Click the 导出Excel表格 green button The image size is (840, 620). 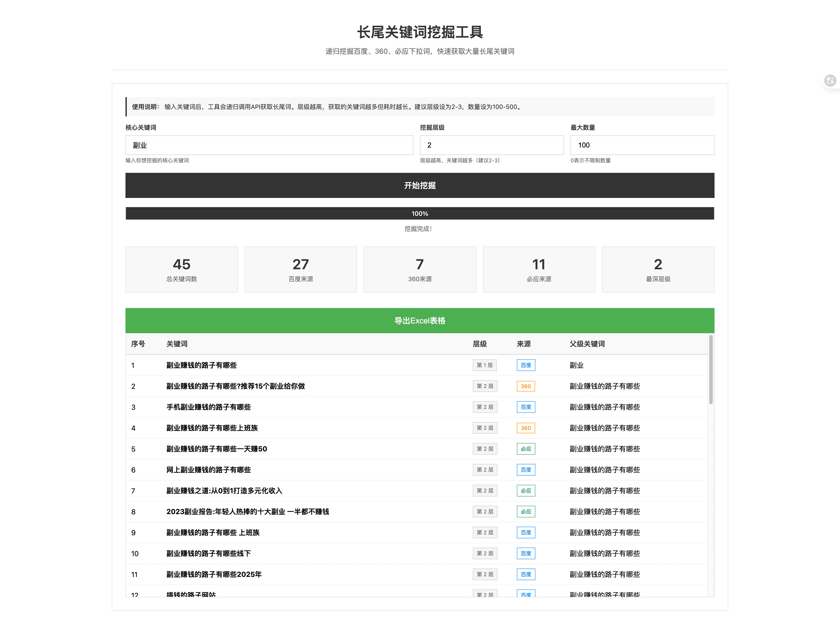click(x=419, y=321)
